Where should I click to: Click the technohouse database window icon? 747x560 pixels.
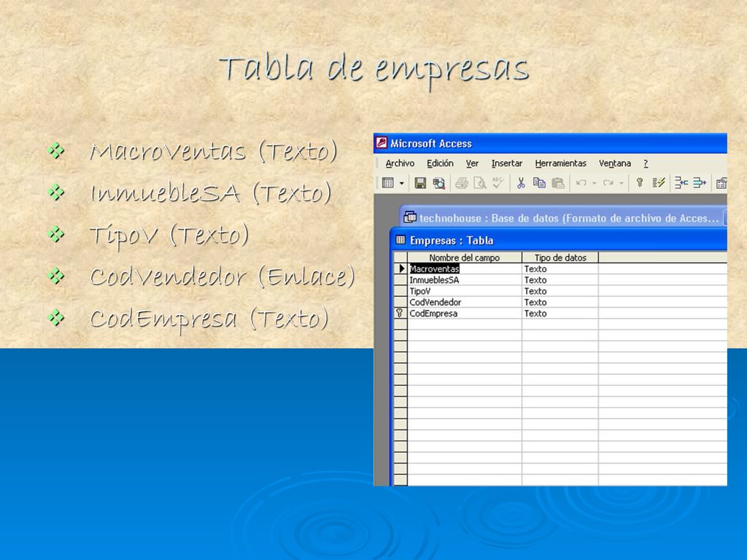(x=410, y=217)
